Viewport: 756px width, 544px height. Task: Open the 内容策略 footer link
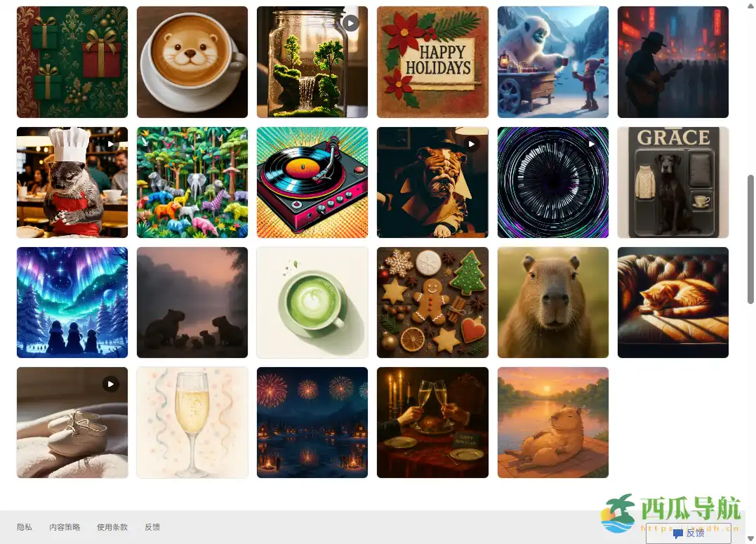point(65,527)
